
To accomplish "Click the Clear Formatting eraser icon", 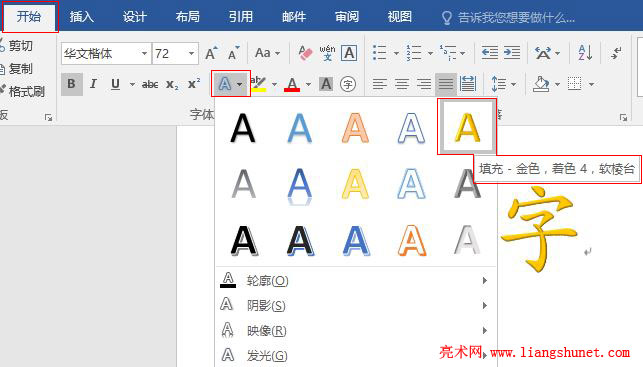I will 304,53.
